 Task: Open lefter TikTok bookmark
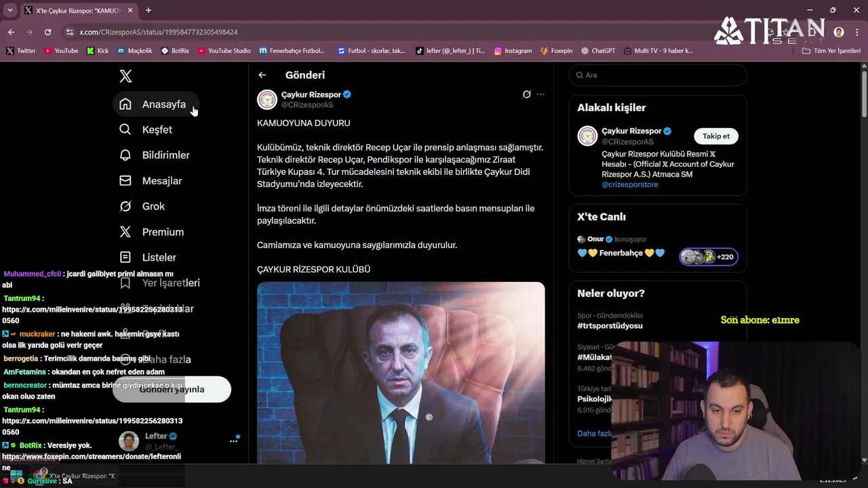[450, 51]
